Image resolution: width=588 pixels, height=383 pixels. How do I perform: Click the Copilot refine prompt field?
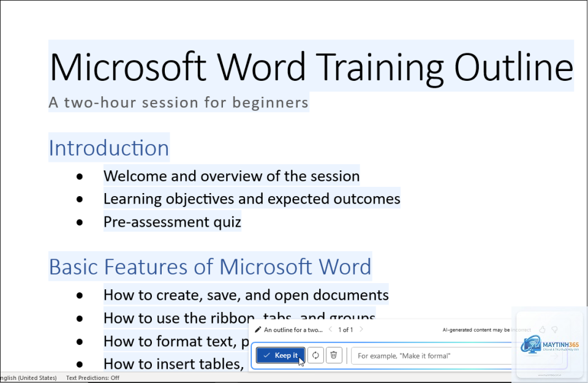[431, 355]
